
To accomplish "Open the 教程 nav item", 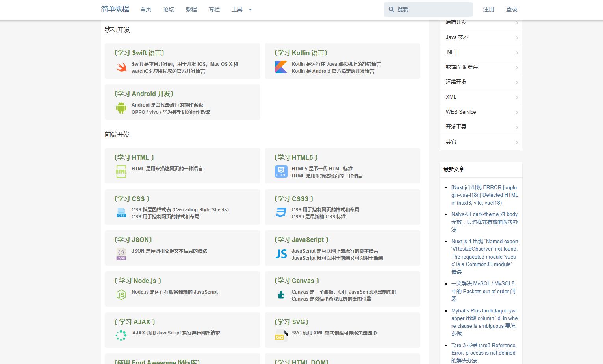I will point(191,9).
